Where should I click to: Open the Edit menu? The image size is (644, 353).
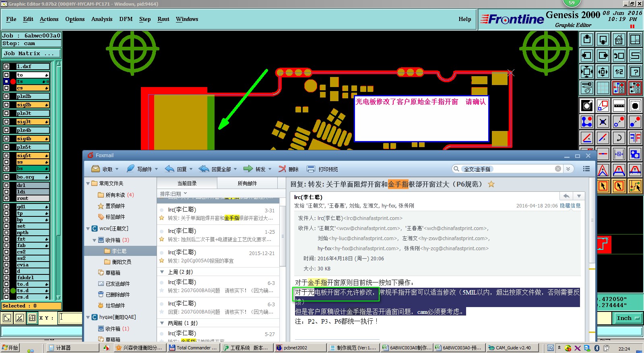point(28,19)
